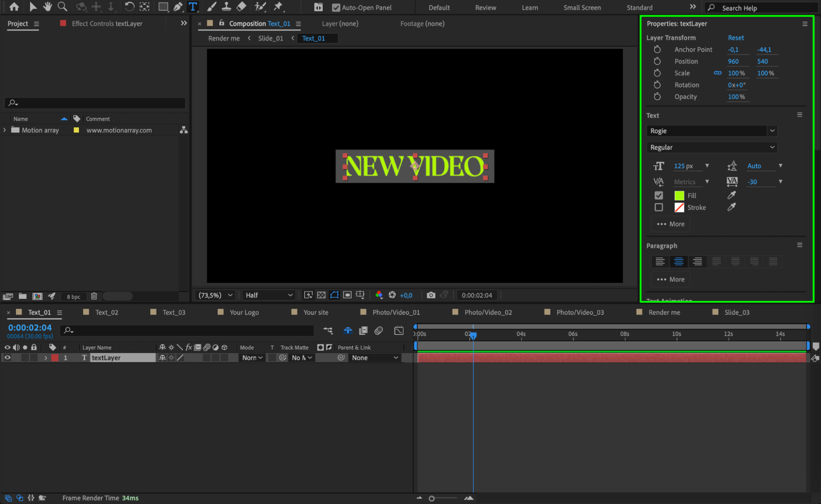Click the Fill color eyedropper icon
Image resolution: width=821 pixels, height=504 pixels.
[x=731, y=195]
